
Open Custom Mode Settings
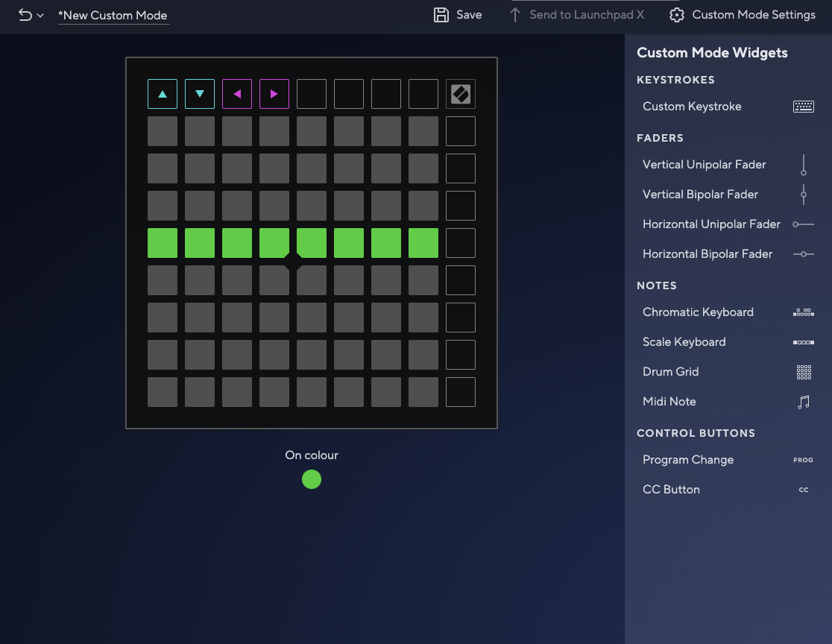point(742,15)
